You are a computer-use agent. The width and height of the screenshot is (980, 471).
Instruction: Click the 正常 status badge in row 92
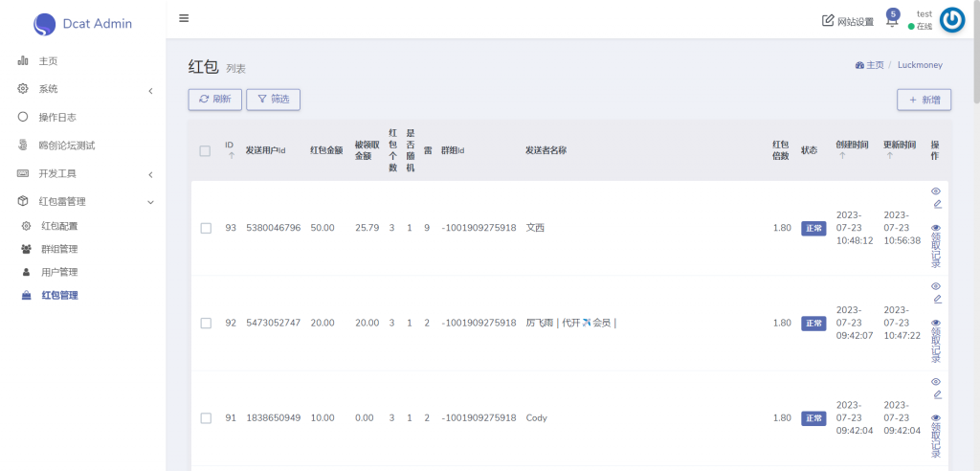pos(813,324)
